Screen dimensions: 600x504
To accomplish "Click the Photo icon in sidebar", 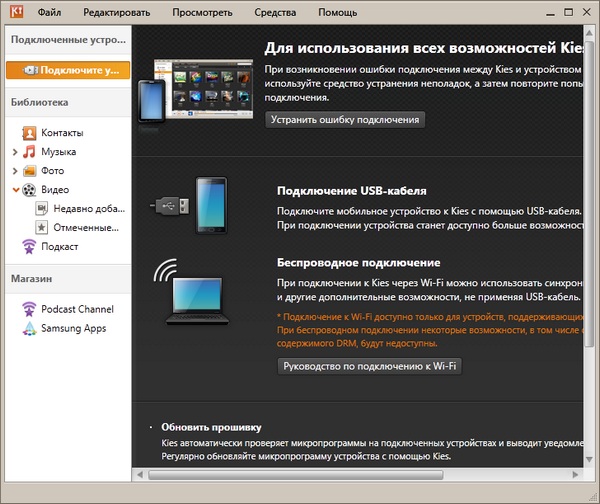I will (30, 171).
